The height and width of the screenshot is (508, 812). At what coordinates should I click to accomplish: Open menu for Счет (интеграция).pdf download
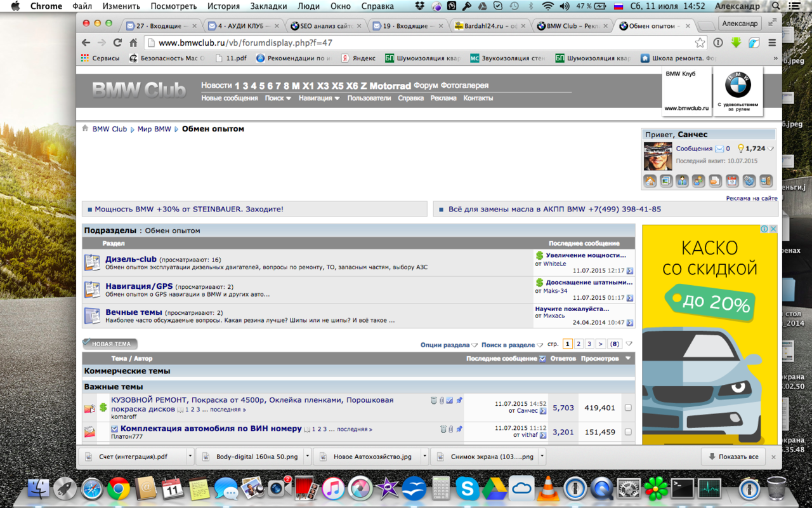coord(190,457)
